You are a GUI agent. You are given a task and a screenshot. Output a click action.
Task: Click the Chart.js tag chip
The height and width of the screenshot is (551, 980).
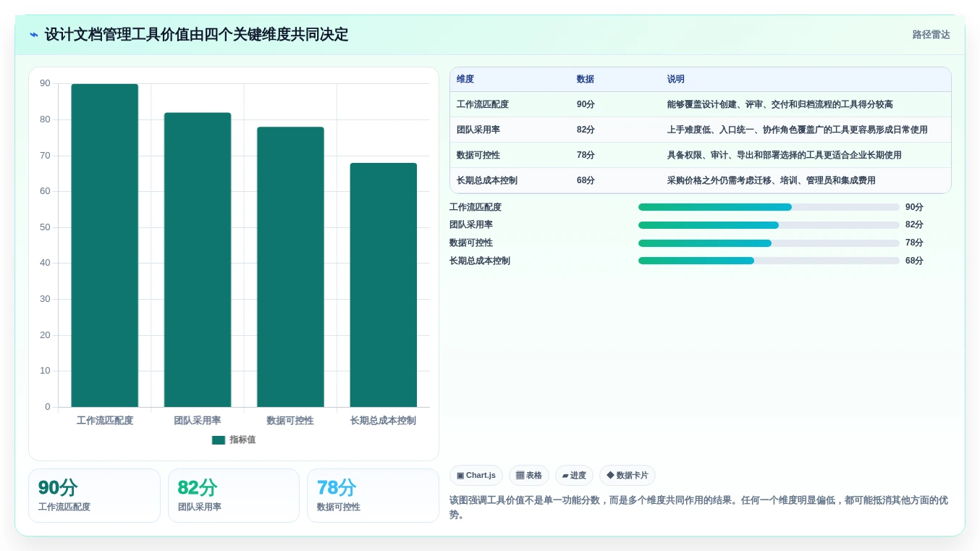pyautogui.click(x=476, y=476)
